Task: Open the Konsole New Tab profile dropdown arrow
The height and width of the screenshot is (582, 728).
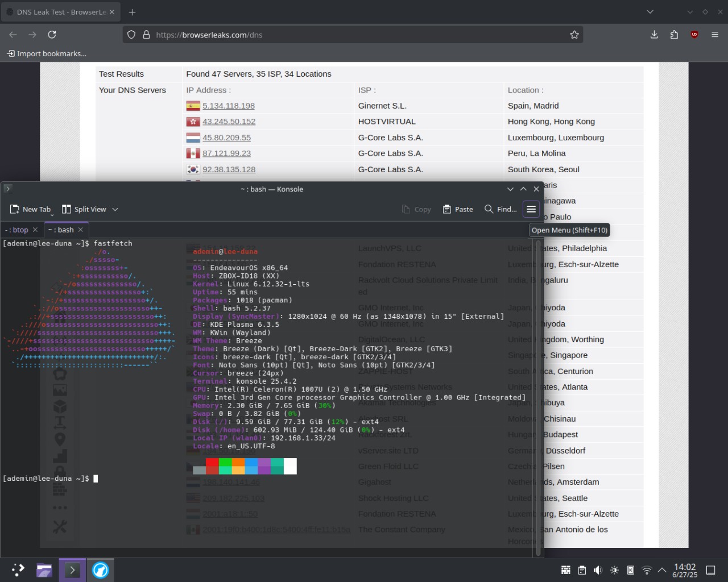Action: 52,215
